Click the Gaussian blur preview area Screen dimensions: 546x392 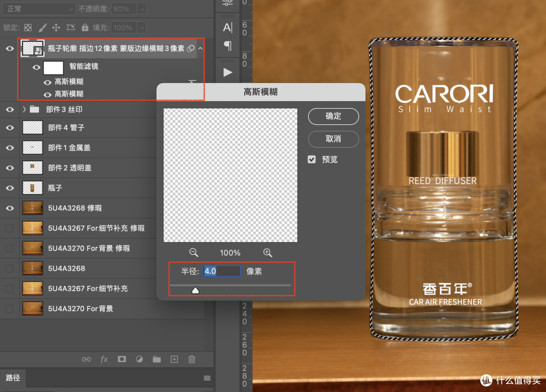pyautogui.click(x=231, y=175)
